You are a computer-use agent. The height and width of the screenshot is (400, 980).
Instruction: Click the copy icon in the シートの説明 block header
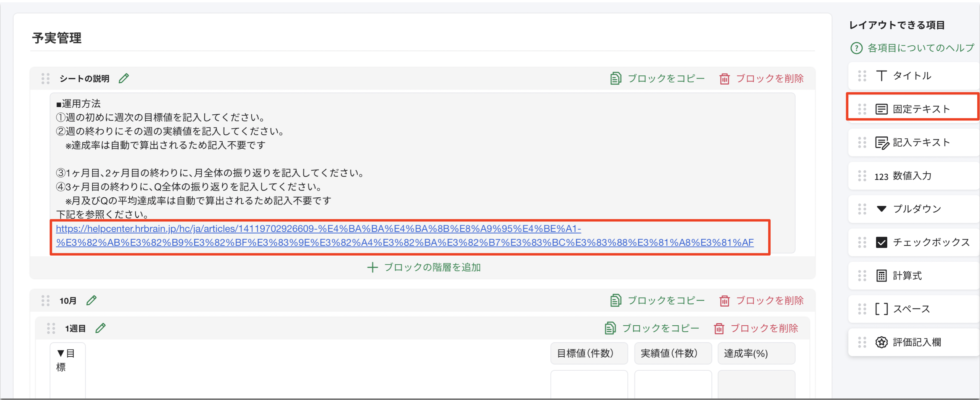pos(615,78)
